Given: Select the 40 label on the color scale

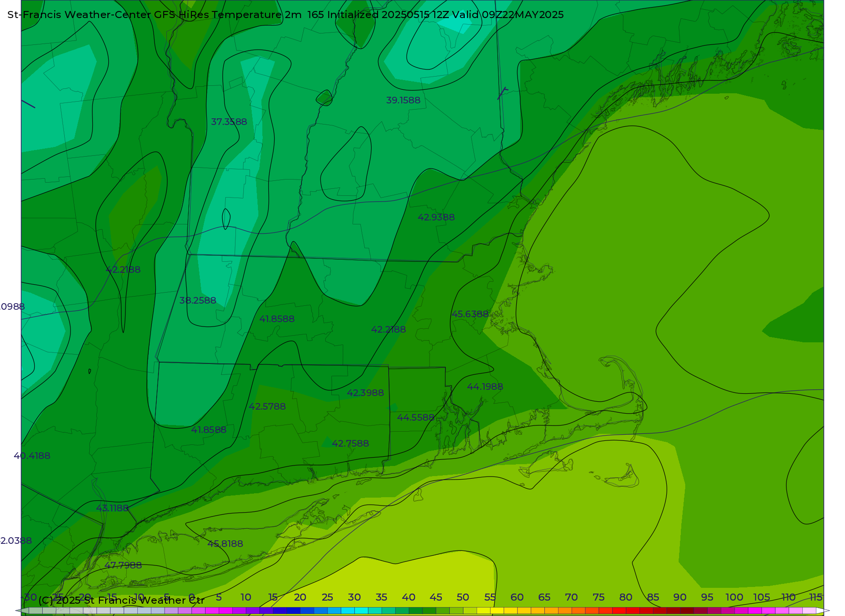Looking at the screenshot, I should tap(408, 598).
